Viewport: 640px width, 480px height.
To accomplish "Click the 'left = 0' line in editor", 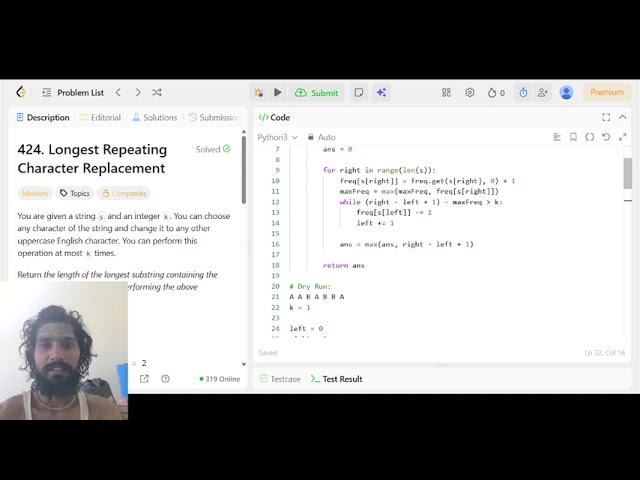I will click(x=306, y=329).
